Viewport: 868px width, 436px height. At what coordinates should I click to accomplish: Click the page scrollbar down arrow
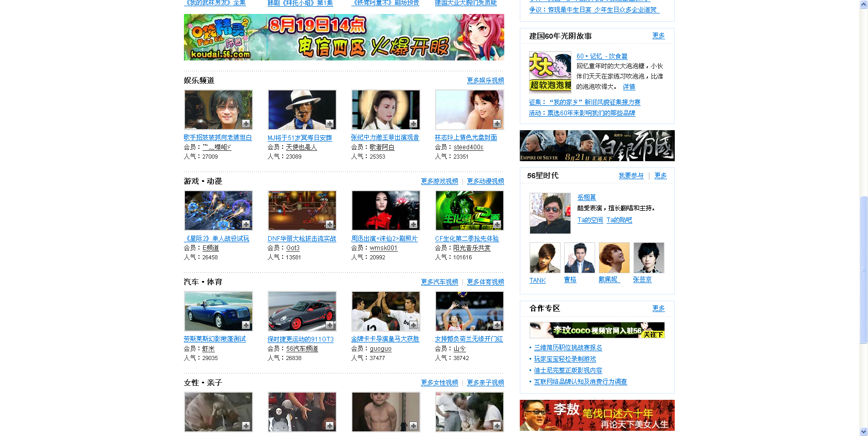point(863,432)
